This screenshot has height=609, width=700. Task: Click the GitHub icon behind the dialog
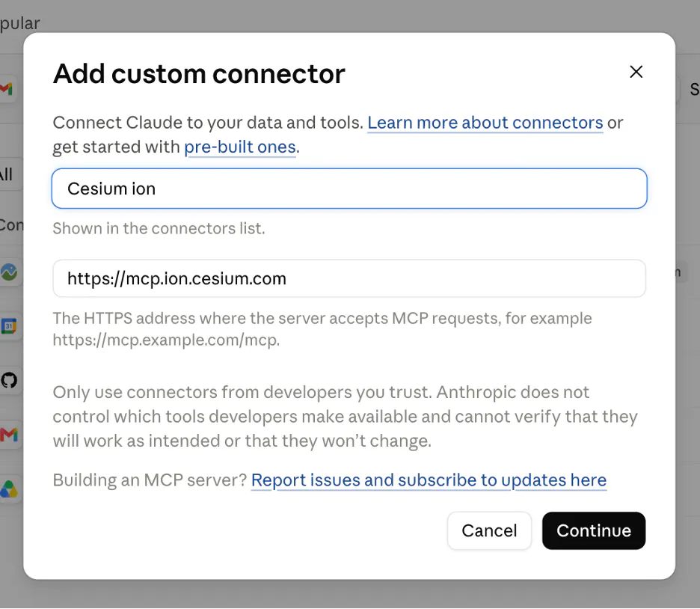pyautogui.click(x=10, y=380)
